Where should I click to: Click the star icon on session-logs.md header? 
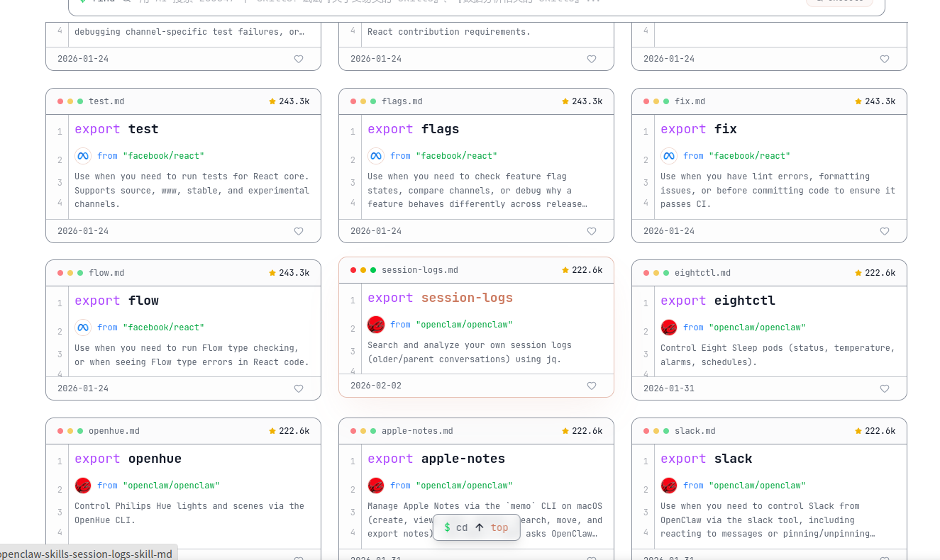[565, 270]
